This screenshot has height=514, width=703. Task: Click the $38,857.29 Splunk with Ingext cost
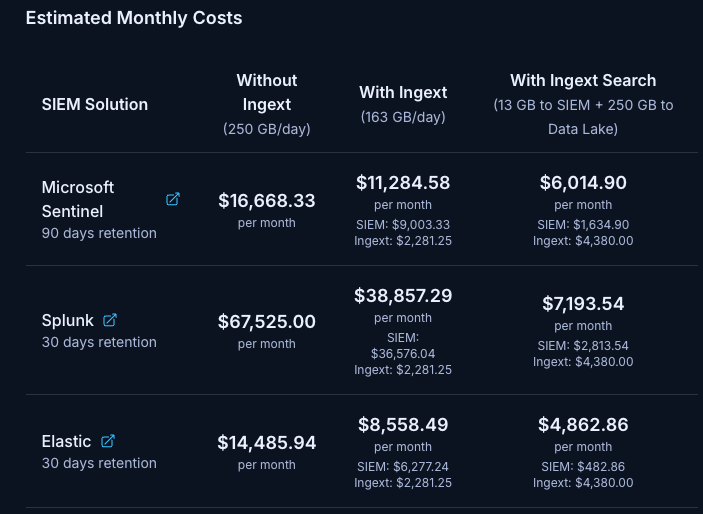click(x=403, y=296)
